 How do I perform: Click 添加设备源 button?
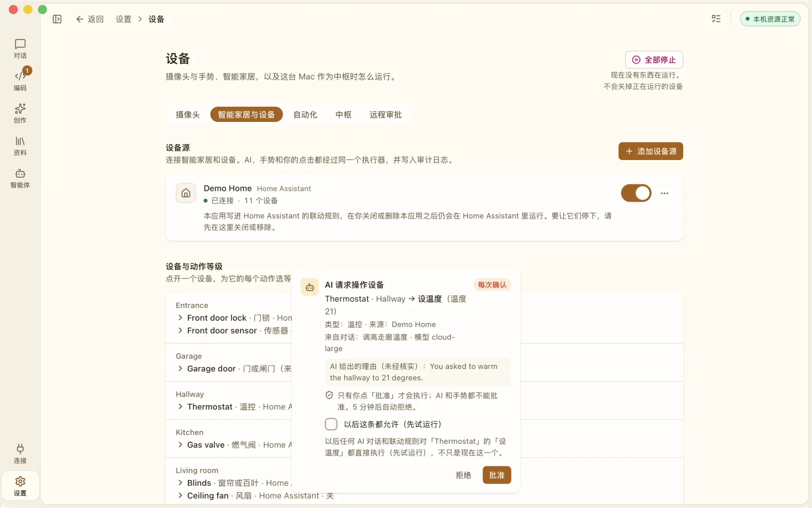651,151
